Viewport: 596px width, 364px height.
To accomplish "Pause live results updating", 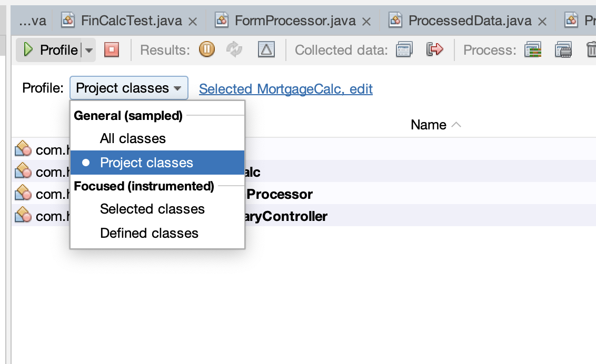I will pyautogui.click(x=206, y=50).
